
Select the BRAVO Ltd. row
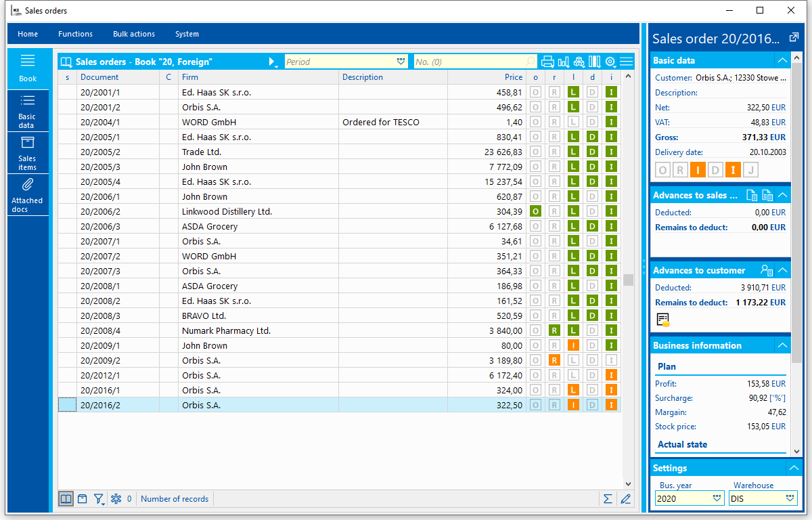[x=339, y=316]
